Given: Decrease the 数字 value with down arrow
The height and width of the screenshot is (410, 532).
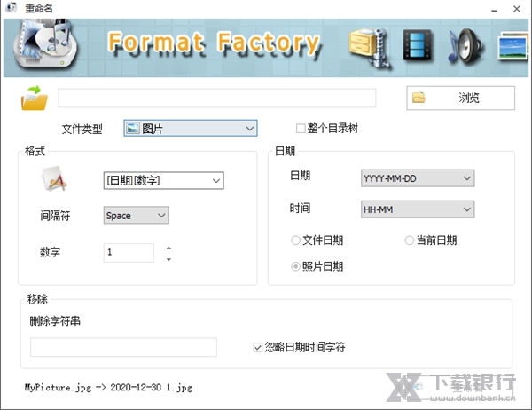Looking at the screenshot, I should click(x=168, y=259).
